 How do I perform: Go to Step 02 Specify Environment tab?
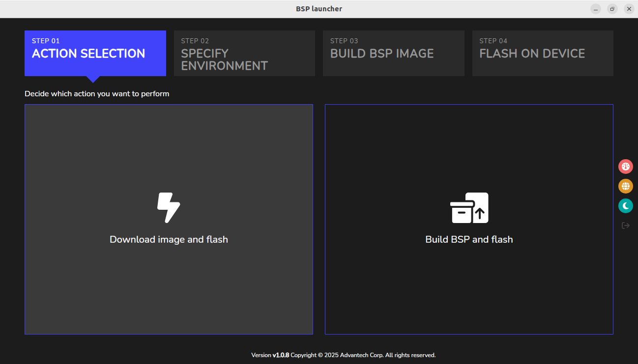(x=244, y=53)
